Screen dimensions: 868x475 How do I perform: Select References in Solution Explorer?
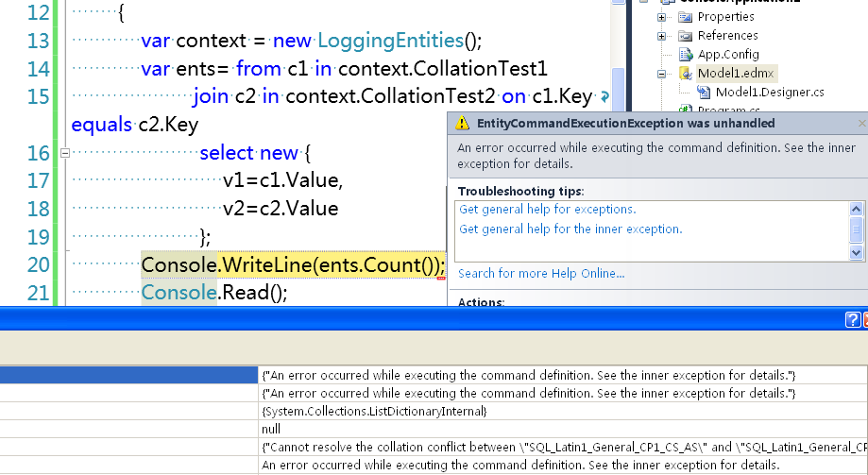(x=727, y=36)
